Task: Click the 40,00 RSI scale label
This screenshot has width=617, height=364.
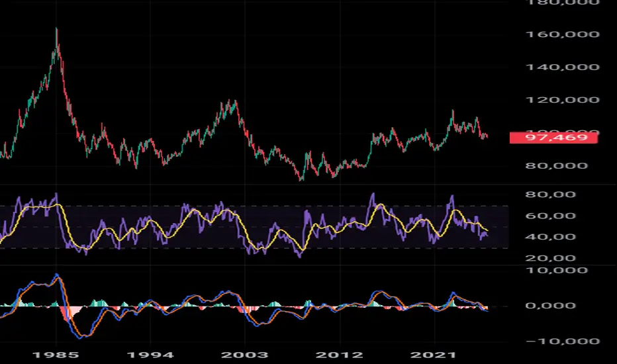Action: [x=551, y=237]
